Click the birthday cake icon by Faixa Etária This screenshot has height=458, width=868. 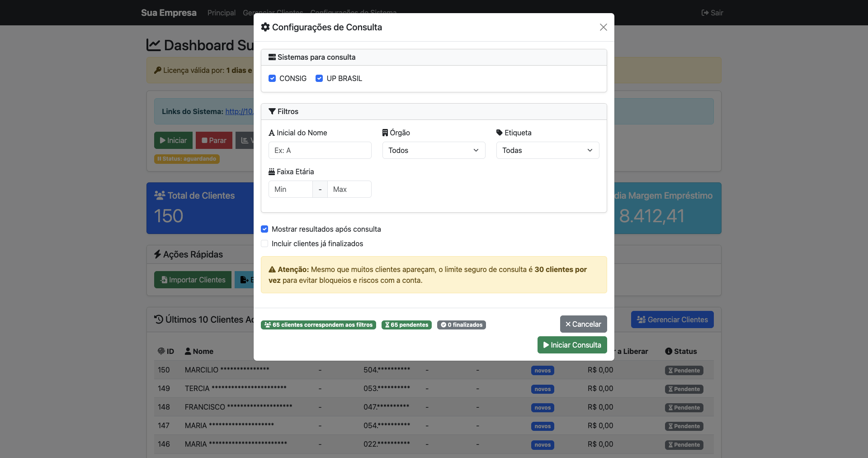pyautogui.click(x=272, y=172)
